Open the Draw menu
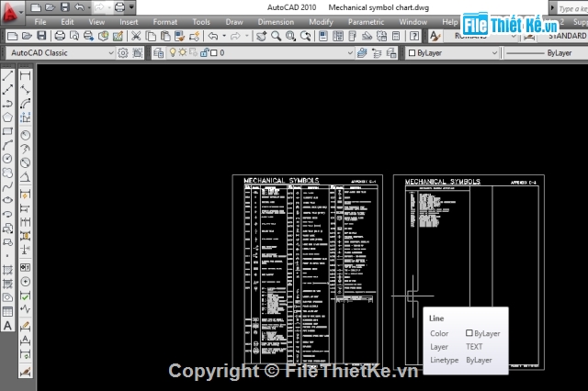 234,22
